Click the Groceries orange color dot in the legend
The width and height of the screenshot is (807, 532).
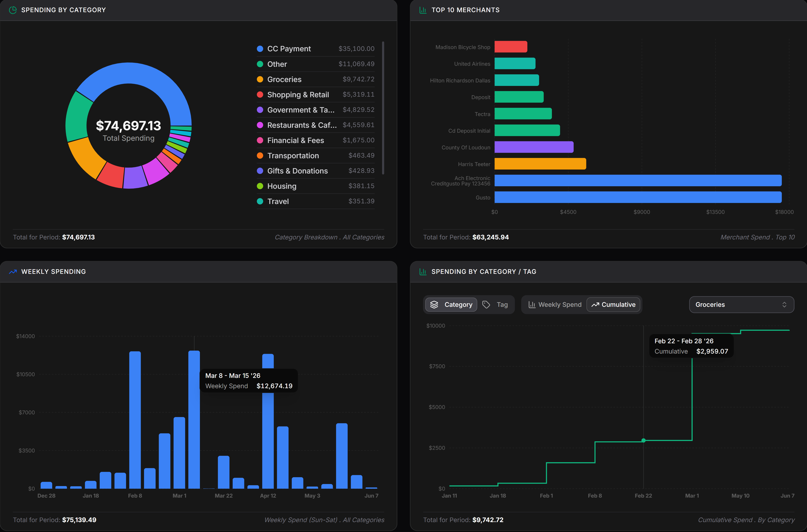tap(260, 79)
